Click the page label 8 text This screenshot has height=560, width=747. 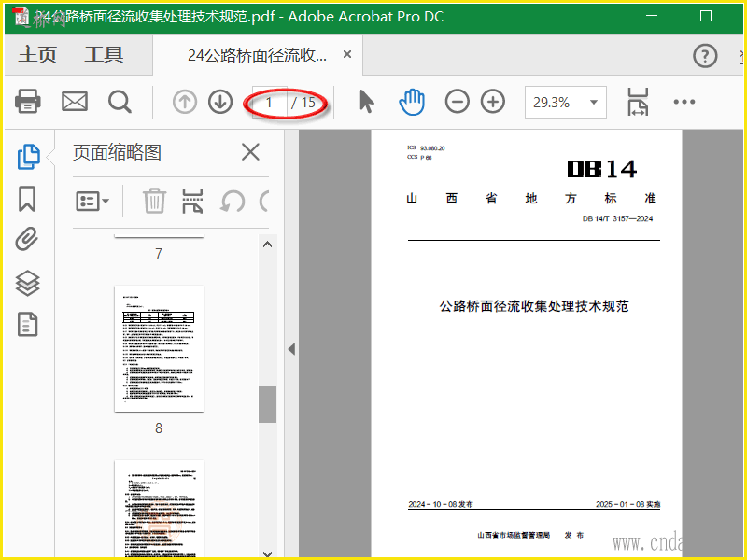pyautogui.click(x=159, y=428)
